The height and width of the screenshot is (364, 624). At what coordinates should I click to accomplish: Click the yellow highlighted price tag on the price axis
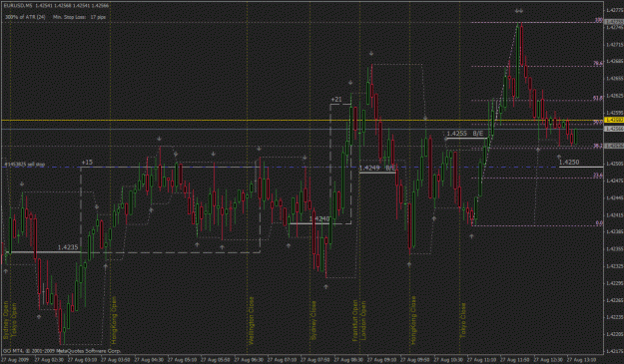[x=614, y=120]
